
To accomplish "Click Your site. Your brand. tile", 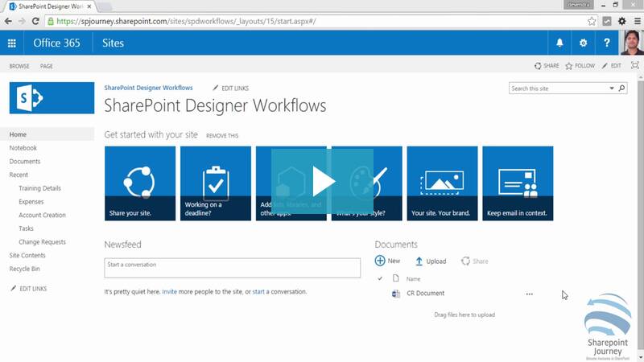I will [442, 183].
